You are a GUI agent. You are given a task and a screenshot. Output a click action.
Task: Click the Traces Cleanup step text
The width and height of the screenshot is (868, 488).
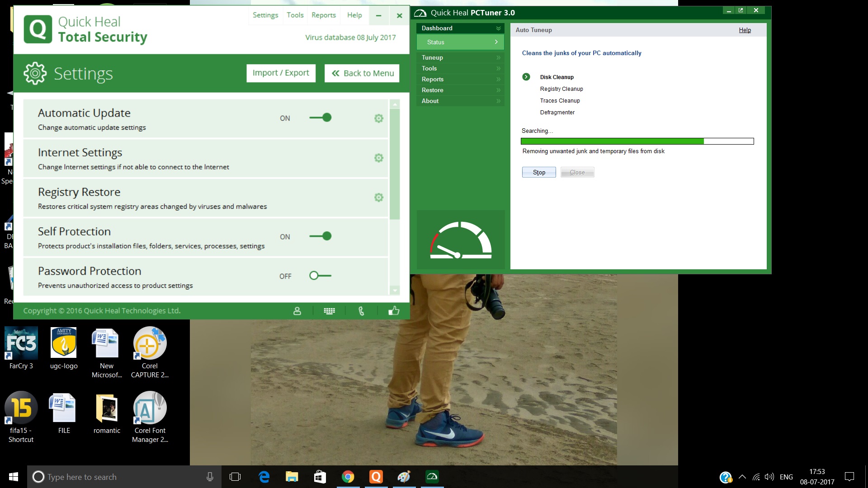(560, 101)
